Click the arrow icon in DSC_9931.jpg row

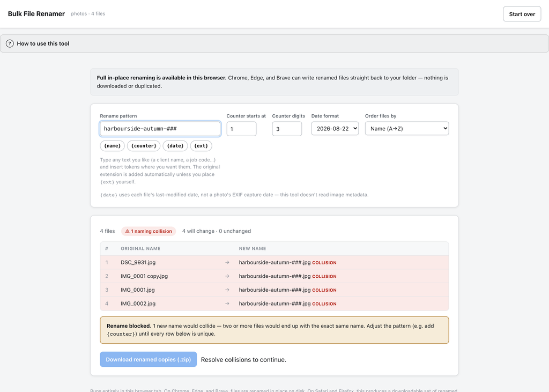coord(227,262)
